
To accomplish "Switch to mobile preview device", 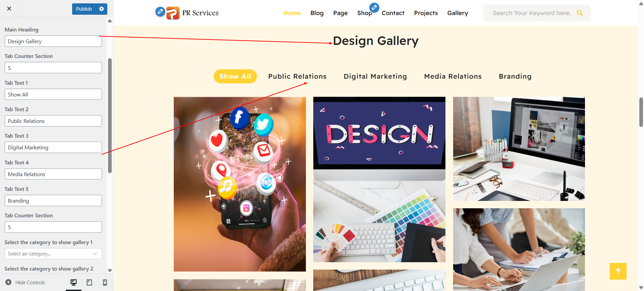I will (105, 282).
